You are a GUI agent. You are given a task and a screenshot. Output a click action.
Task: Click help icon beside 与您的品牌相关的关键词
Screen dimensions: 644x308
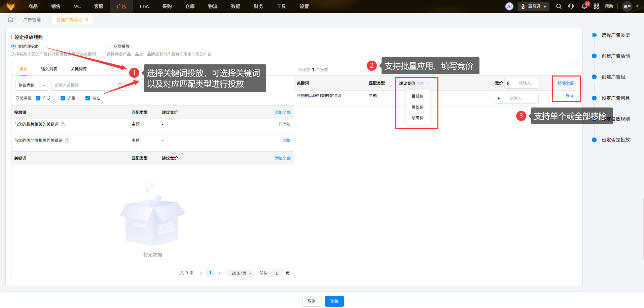(63, 124)
